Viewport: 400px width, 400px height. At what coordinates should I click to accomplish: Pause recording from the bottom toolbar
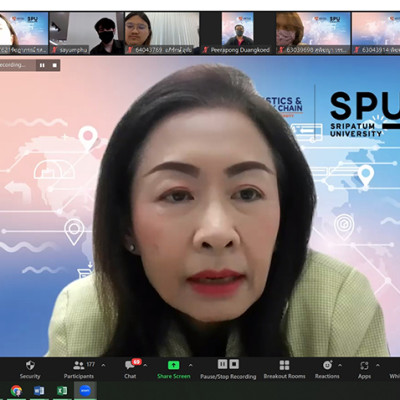tap(222, 364)
